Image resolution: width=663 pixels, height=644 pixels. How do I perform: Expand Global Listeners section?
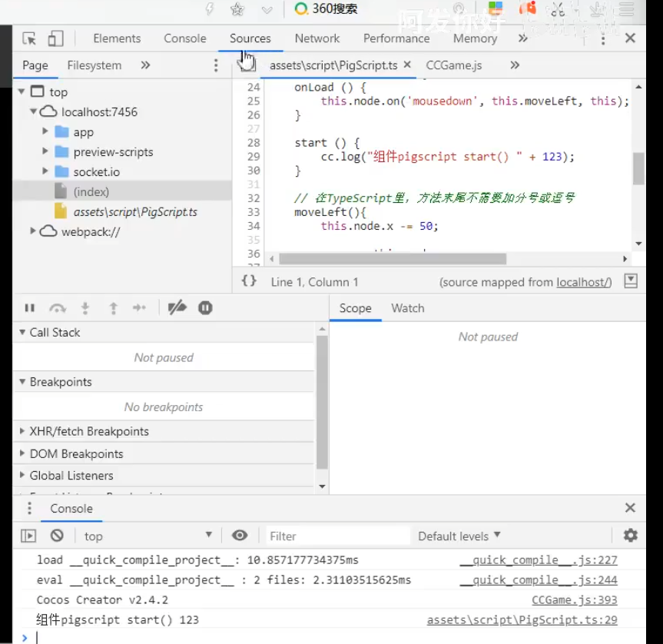click(22, 475)
